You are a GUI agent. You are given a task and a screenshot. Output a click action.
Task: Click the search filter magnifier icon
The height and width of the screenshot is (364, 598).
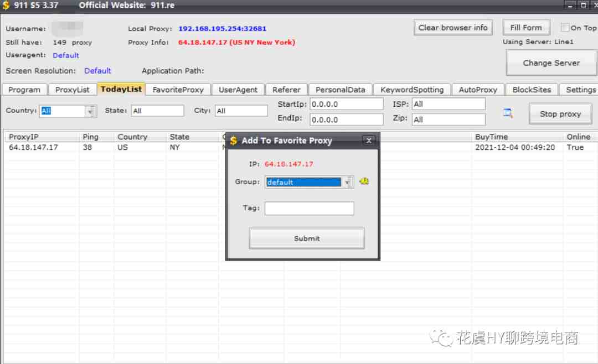[x=507, y=113]
